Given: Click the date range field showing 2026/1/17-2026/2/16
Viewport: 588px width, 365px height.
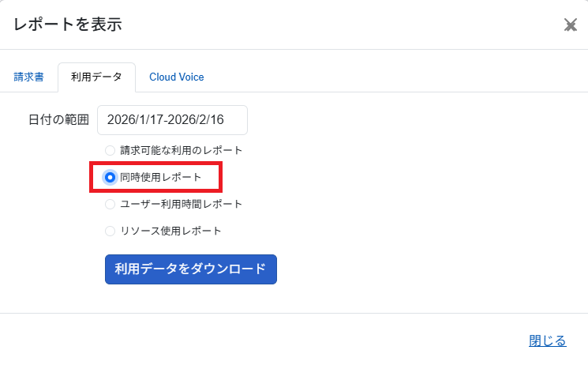Looking at the screenshot, I should pyautogui.click(x=172, y=120).
